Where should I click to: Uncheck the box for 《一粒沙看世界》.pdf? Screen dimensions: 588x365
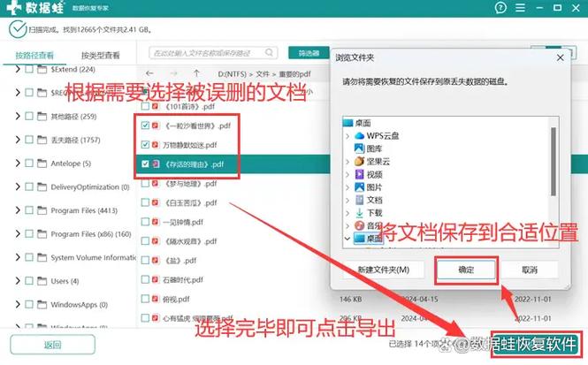[x=145, y=125]
